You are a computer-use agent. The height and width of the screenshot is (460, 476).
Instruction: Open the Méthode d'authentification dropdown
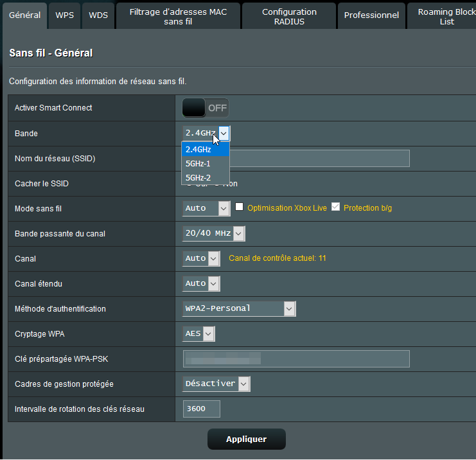click(239, 309)
